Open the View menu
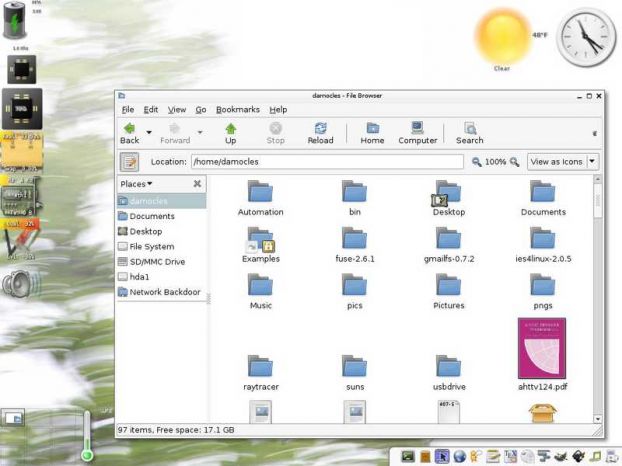Viewport: 622px width, 466px height. click(x=177, y=110)
